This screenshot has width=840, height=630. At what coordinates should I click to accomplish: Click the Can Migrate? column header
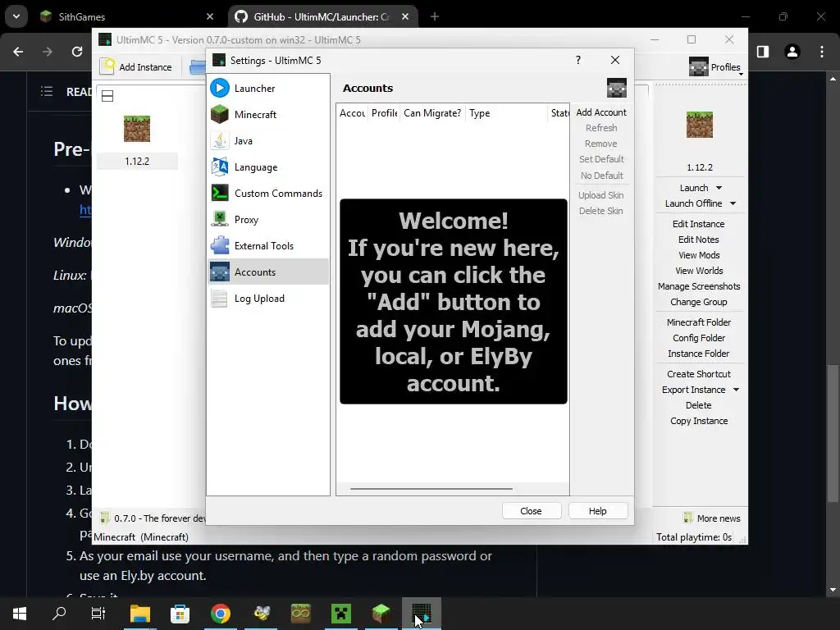coord(432,113)
